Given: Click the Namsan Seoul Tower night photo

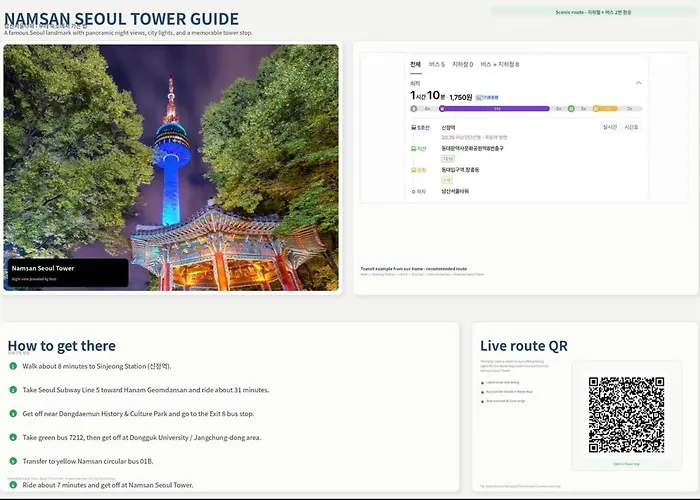Looking at the screenshot, I should (171, 167).
